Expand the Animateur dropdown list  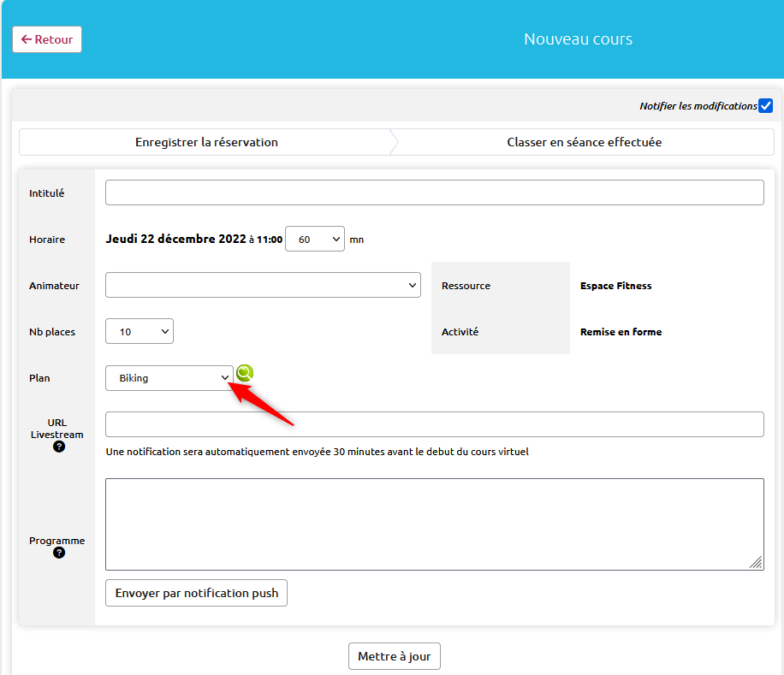[x=263, y=285]
